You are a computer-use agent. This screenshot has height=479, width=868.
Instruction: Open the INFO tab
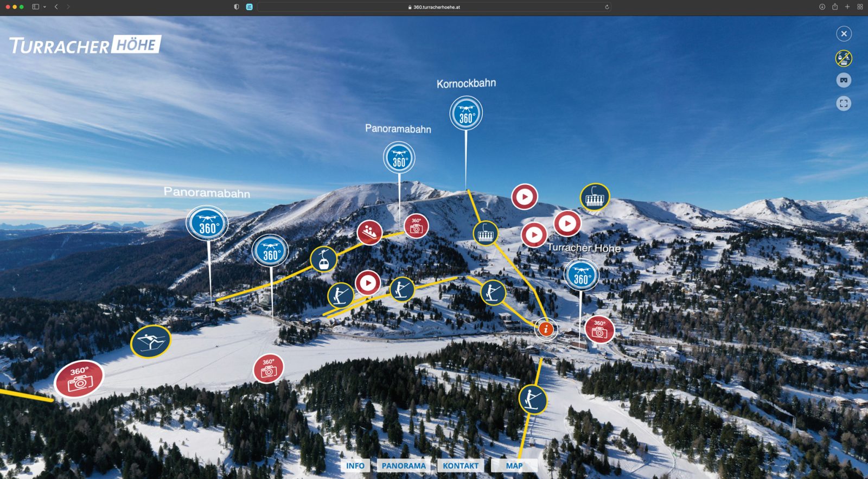tap(355, 465)
